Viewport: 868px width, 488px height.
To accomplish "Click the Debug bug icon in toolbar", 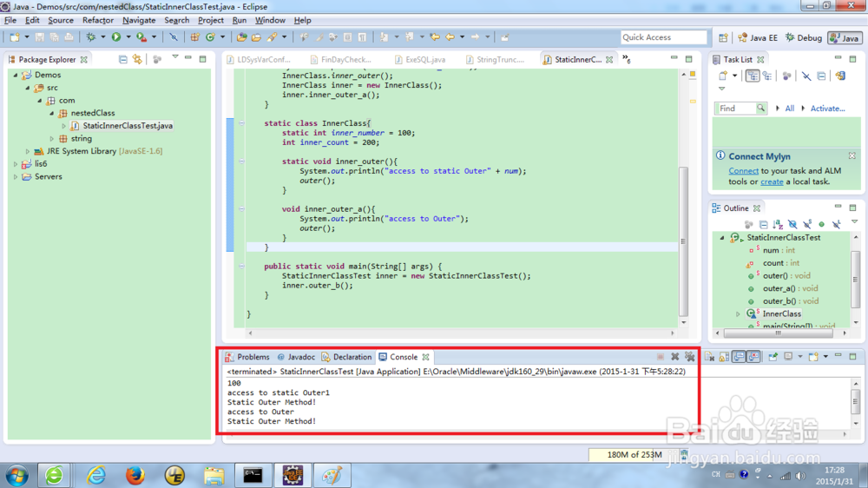I will click(x=91, y=37).
